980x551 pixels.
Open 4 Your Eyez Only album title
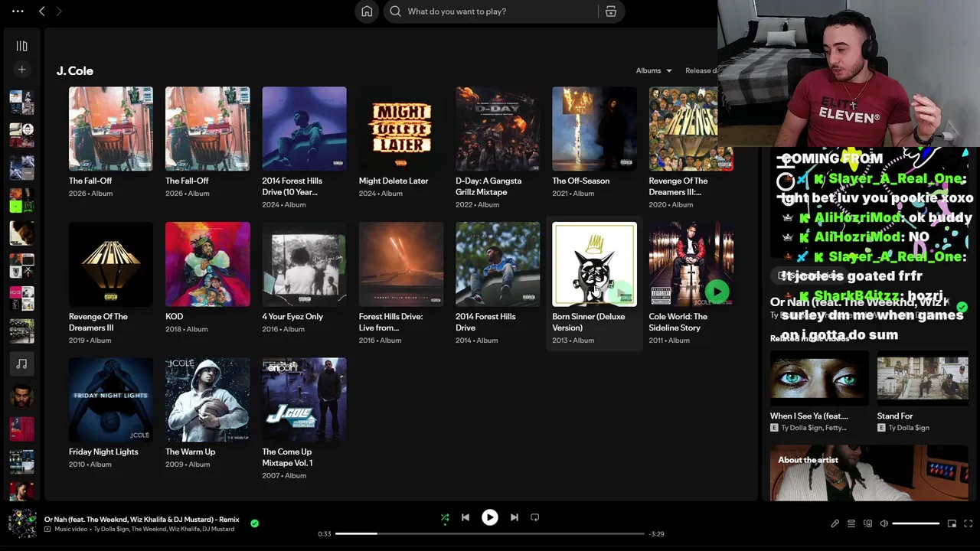click(x=292, y=316)
